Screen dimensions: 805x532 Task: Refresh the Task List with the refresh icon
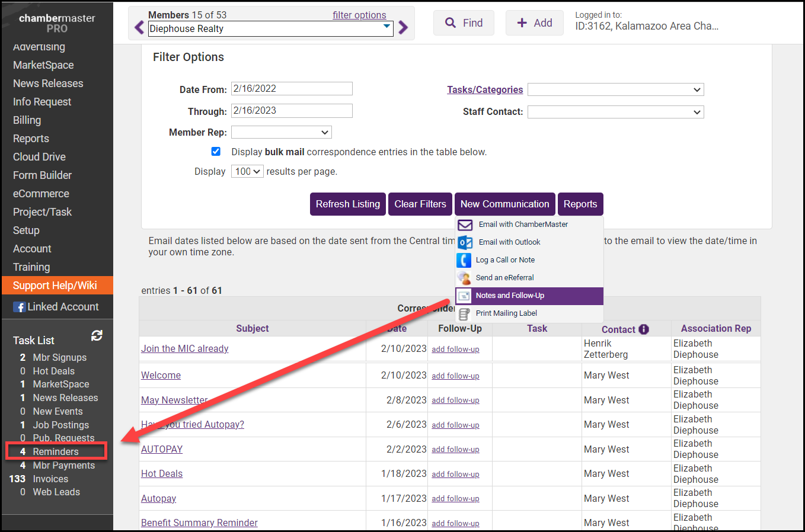[97, 336]
